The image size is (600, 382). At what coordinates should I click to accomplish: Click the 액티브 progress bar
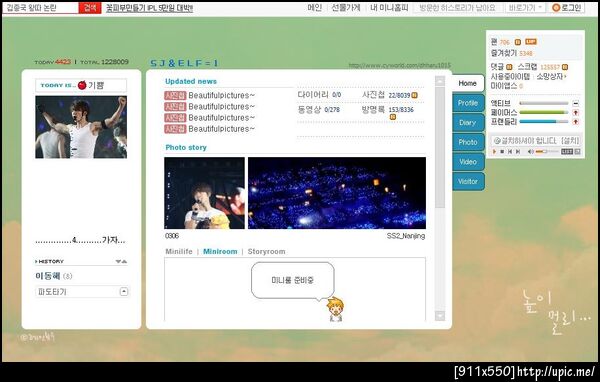click(x=544, y=103)
